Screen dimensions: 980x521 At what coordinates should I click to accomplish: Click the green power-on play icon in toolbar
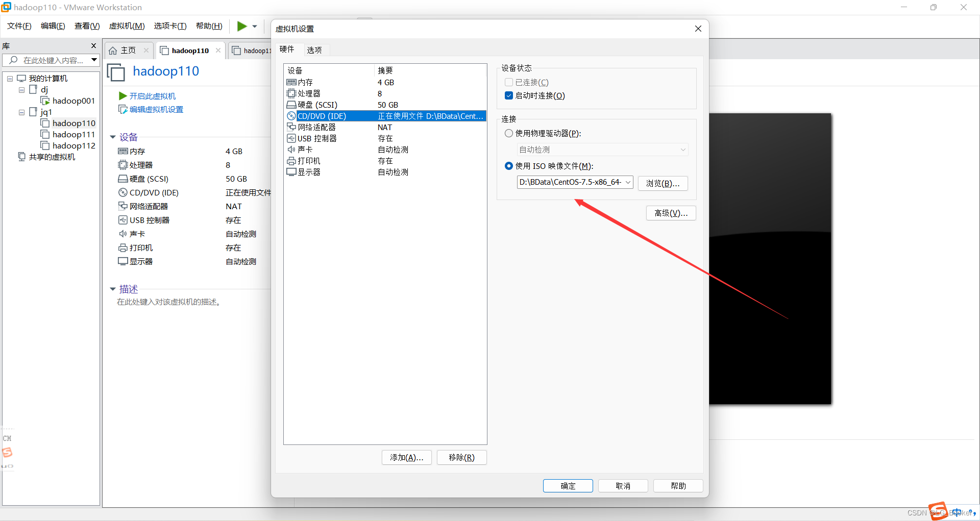click(x=242, y=26)
